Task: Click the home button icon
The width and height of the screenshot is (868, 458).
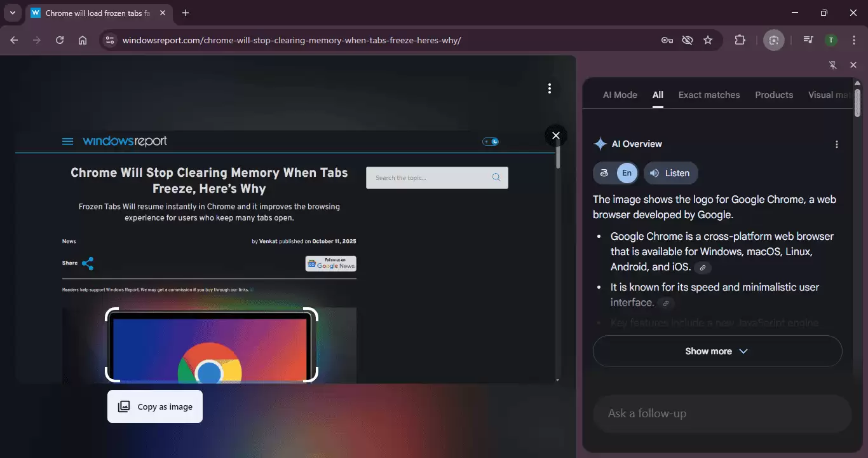Action: (x=83, y=40)
